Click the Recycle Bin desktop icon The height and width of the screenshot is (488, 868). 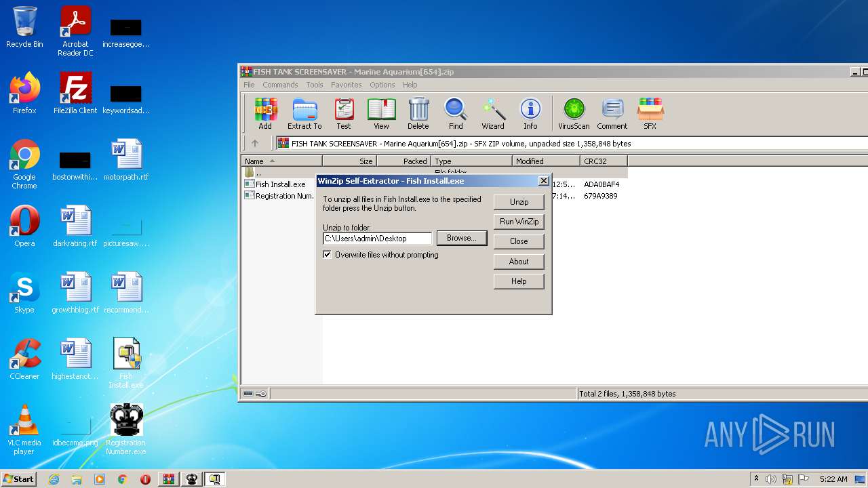[x=24, y=28]
